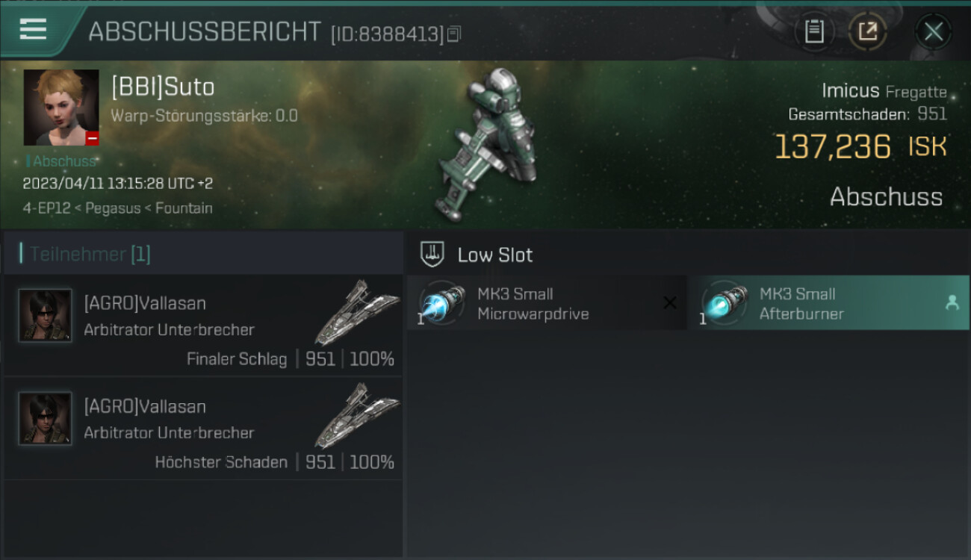Open the hamburger menu icon
The width and height of the screenshot is (971, 560).
pyautogui.click(x=34, y=29)
